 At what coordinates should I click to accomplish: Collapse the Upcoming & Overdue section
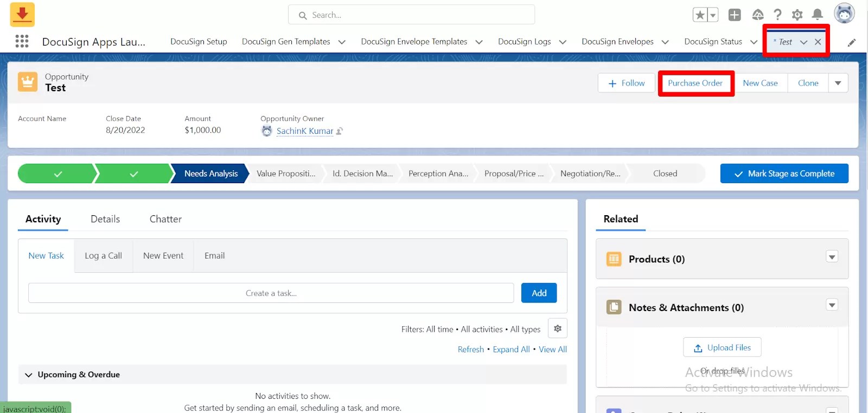click(x=28, y=375)
